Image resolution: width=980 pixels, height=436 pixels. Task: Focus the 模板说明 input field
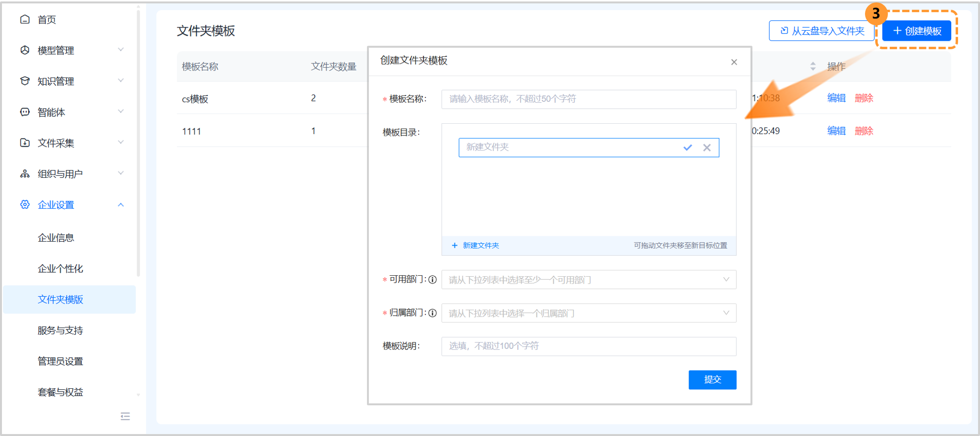point(589,346)
